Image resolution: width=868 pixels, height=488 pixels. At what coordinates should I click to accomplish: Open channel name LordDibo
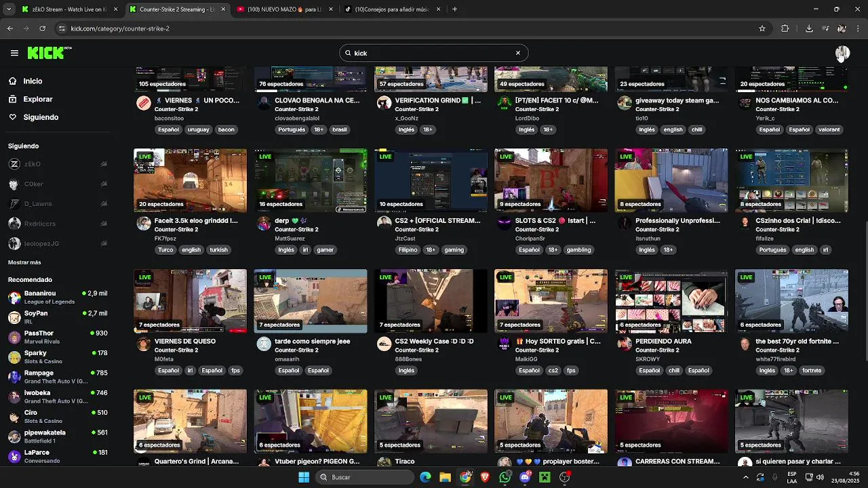coord(527,118)
